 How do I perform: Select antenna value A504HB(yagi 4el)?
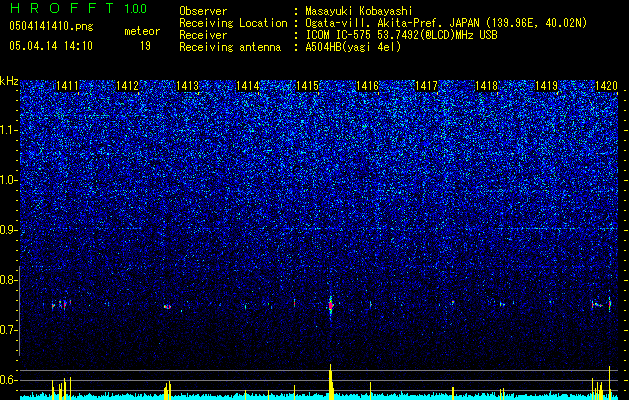(x=353, y=47)
